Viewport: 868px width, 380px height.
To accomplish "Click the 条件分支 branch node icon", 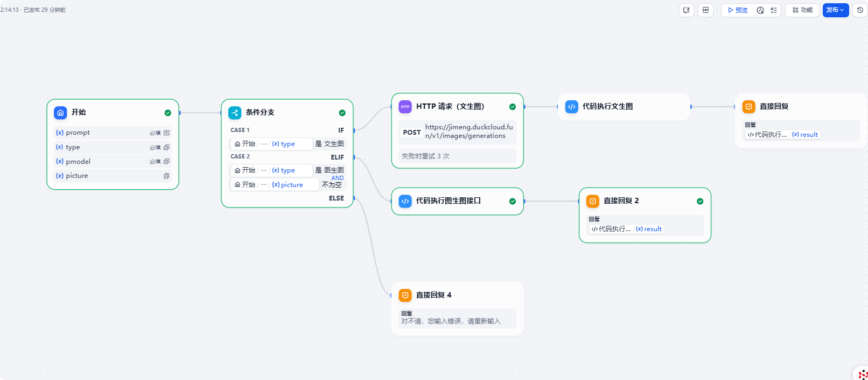I will (x=235, y=113).
